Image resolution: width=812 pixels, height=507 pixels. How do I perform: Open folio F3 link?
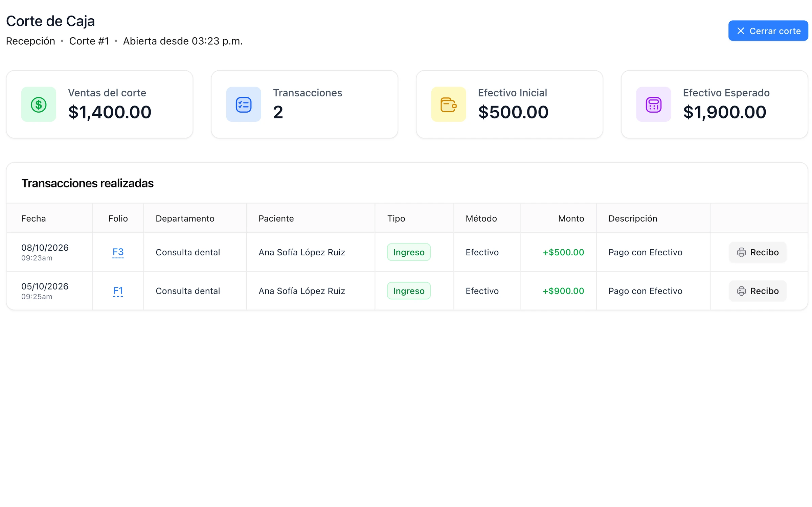118,252
